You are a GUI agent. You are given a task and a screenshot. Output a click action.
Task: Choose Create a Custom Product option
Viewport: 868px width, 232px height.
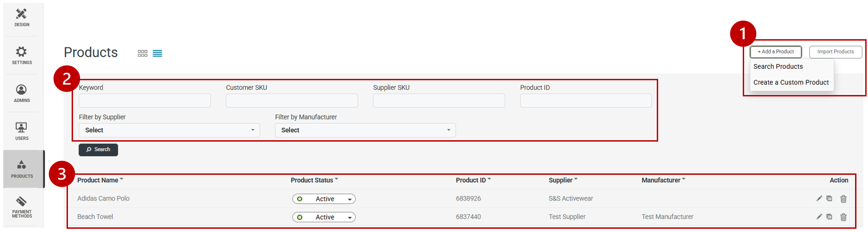click(791, 82)
